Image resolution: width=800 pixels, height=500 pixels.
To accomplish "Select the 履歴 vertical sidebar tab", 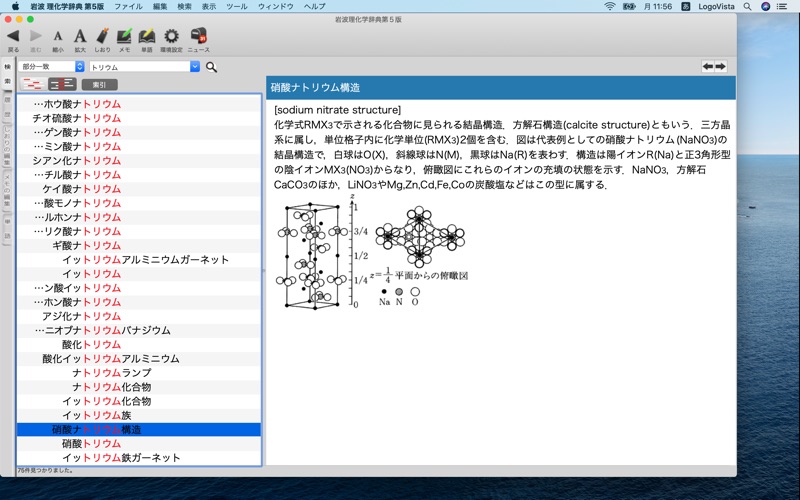I will coord(8,108).
